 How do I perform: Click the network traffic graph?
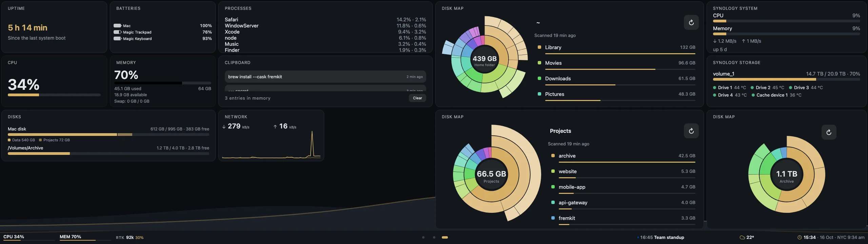coord(271,145)
